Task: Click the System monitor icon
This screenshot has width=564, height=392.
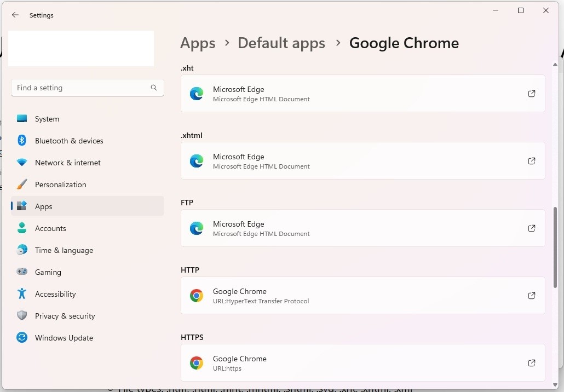Action: click(x=22, y=119)
